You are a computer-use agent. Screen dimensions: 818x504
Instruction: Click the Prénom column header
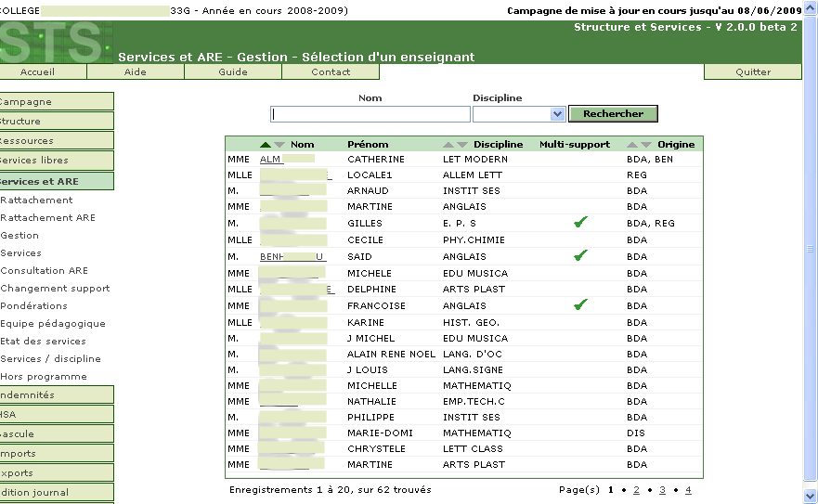click(368, 145)
